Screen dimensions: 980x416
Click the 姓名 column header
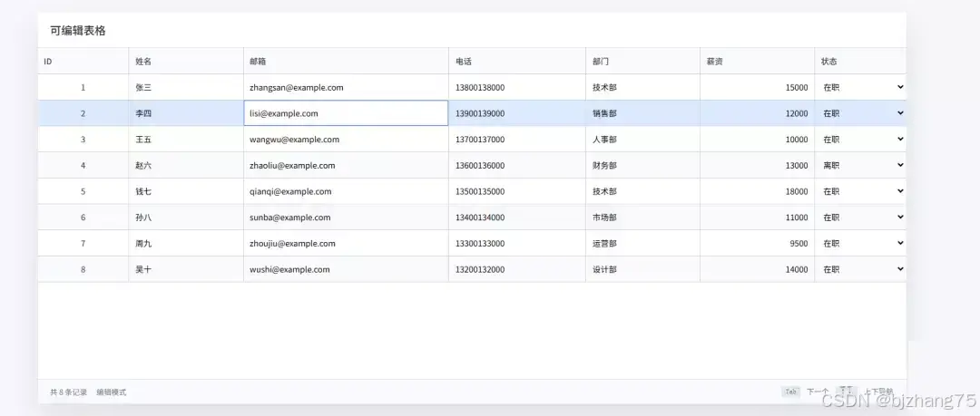click(186, 62)
